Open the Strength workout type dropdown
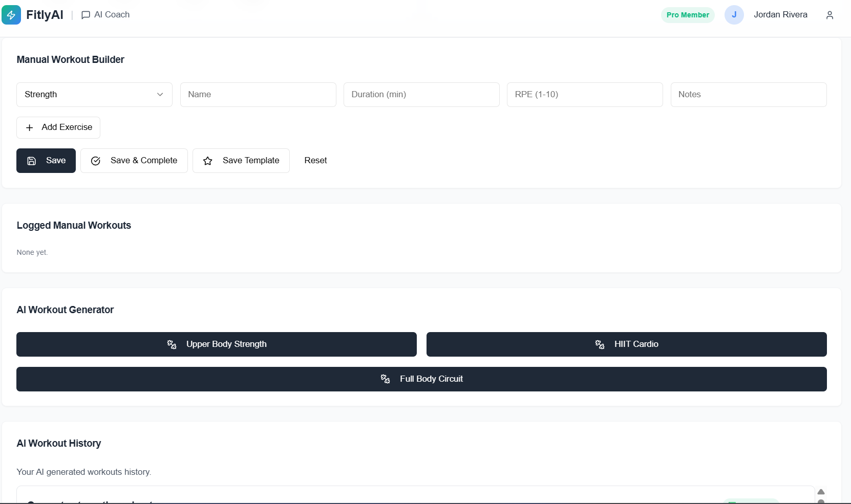Screen dimensions: 851x504 (x=94, y=95)
